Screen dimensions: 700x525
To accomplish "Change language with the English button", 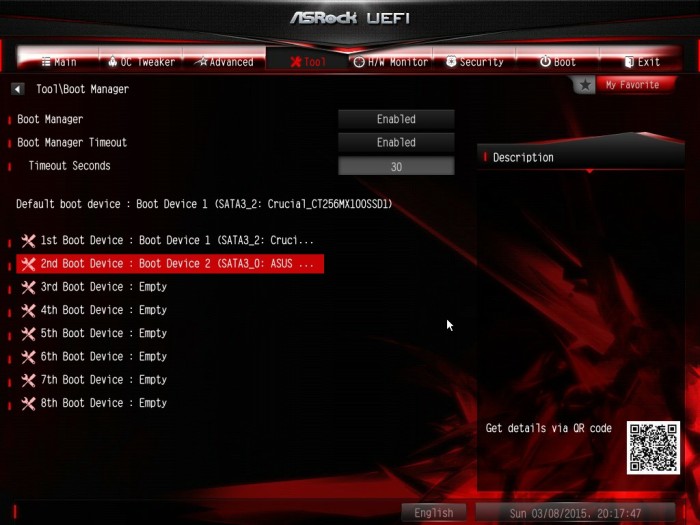I will tap(433, 512).
